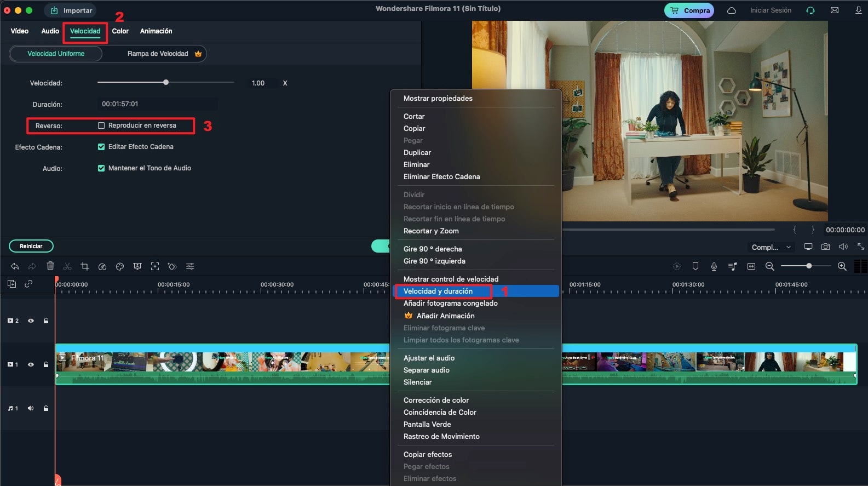Click the Reiniciar button

tap(31, 246)
